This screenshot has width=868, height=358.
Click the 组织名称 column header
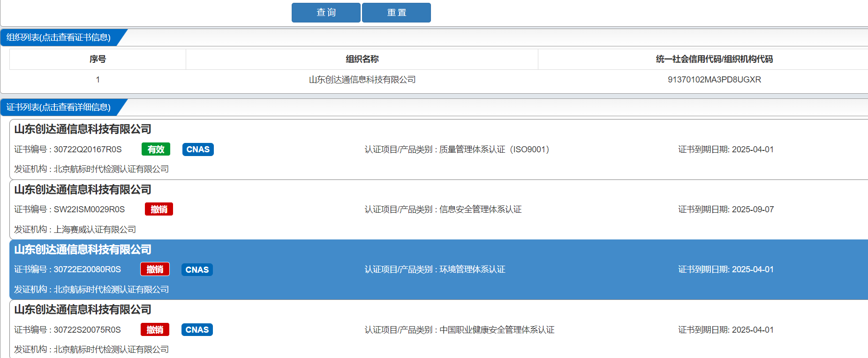point(362,59)
